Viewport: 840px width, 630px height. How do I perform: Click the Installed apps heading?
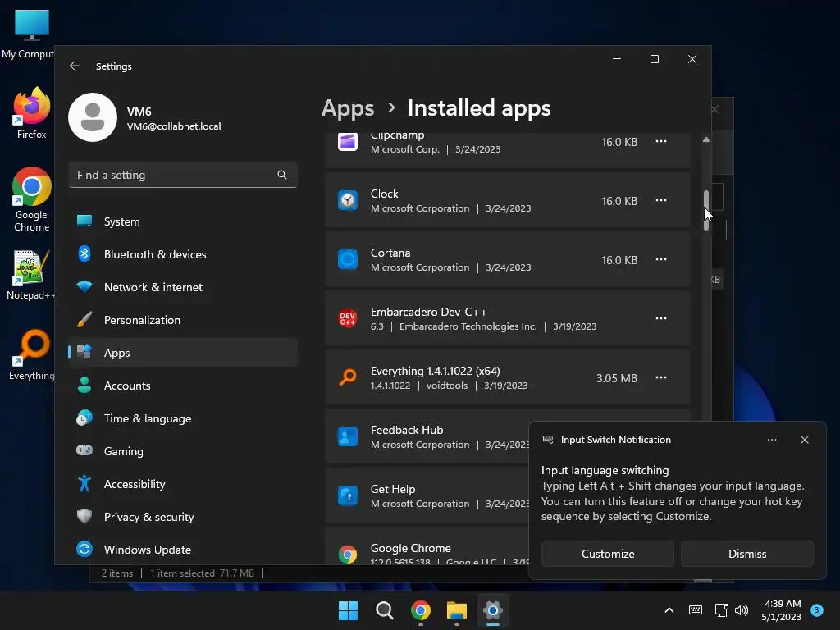[479, 108]
